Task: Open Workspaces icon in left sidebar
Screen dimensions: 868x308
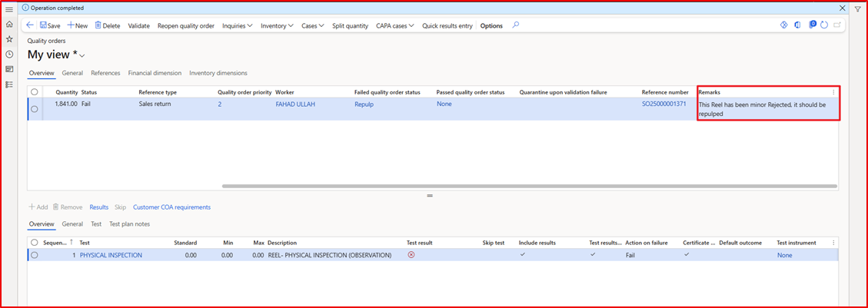Action: (9, 69)
